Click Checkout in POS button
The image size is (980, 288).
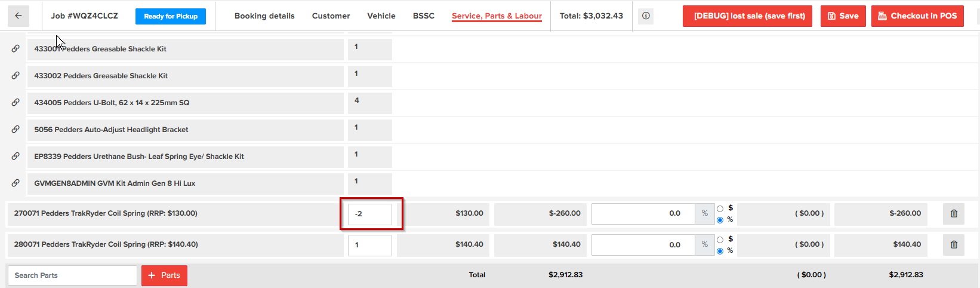(917, 16)
